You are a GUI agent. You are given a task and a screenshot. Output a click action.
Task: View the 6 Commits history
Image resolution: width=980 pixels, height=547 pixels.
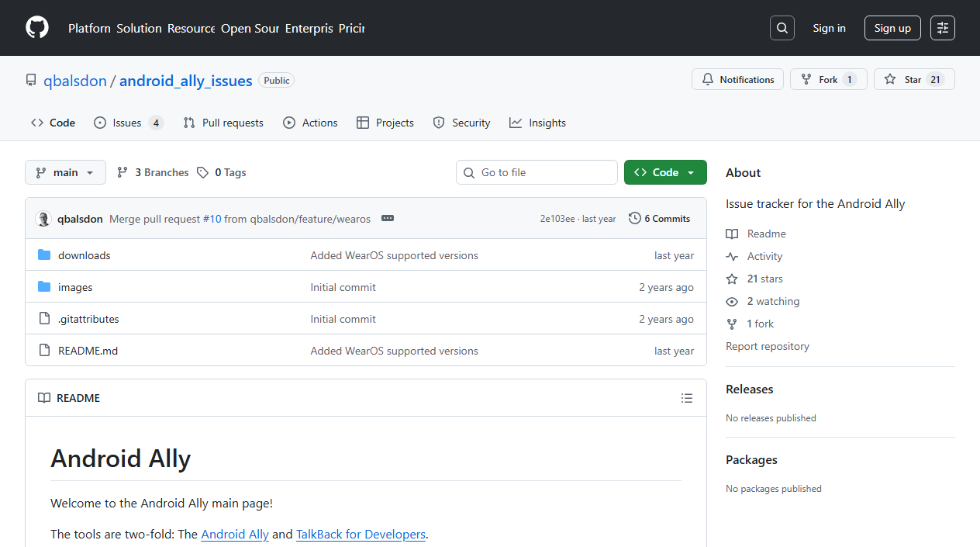(x=659, y=219)
